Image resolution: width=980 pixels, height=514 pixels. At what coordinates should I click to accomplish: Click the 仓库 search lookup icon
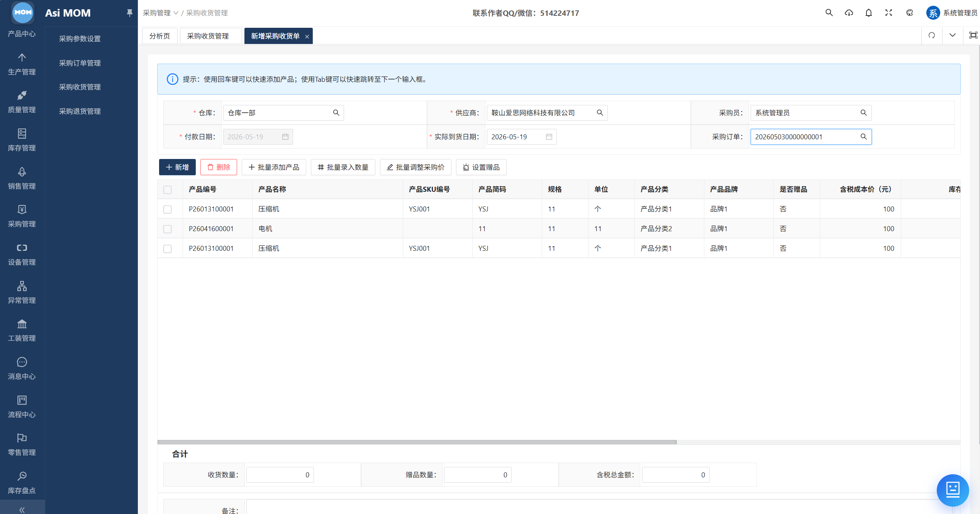[x=336, y=113]
